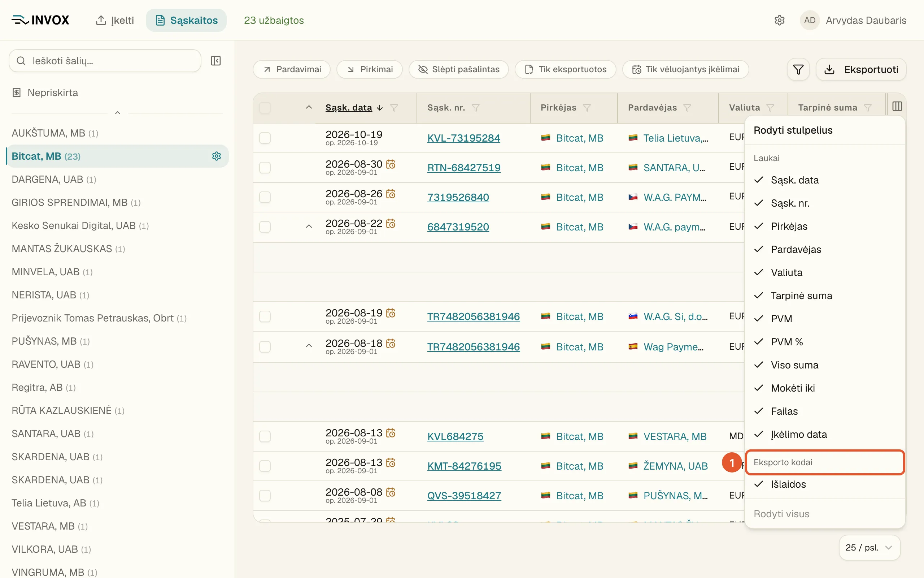
Task: Toggle PVM % column visibility
Action: point(825,342)
